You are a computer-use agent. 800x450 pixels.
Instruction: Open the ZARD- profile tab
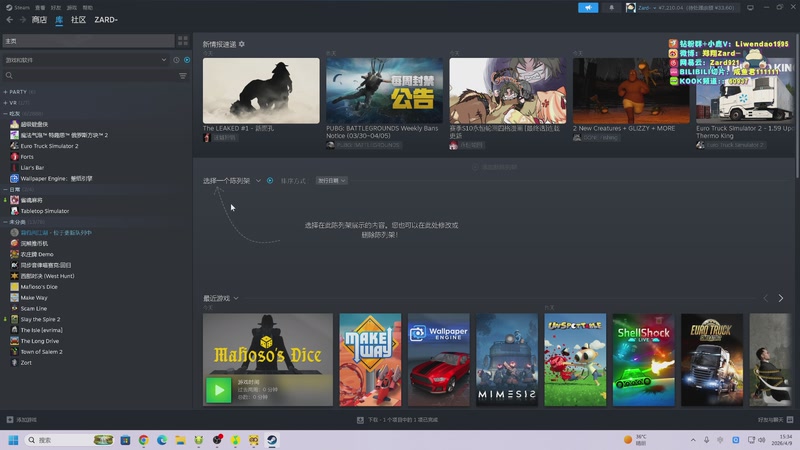pos(106,20)
